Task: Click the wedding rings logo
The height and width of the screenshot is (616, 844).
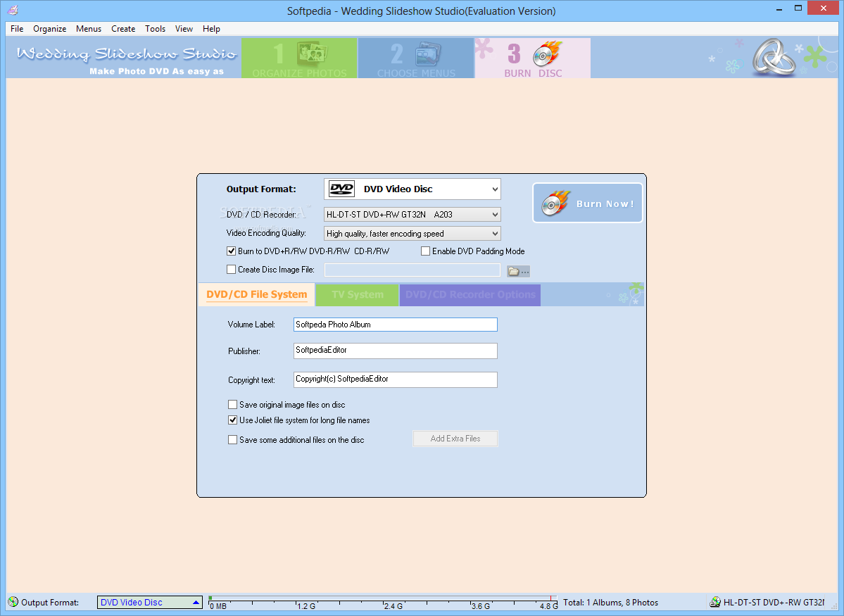Action: click(x=774, y=57)
